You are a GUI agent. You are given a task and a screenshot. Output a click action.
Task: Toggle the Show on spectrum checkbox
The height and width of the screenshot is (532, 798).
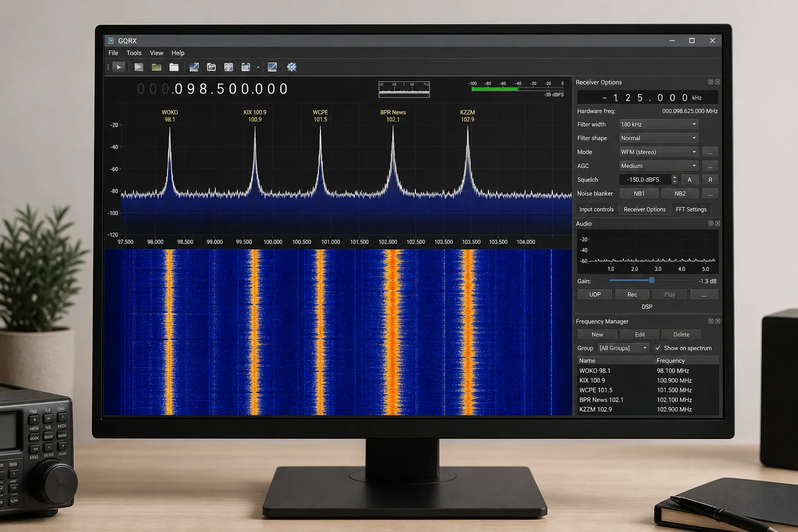click(658, 348)
